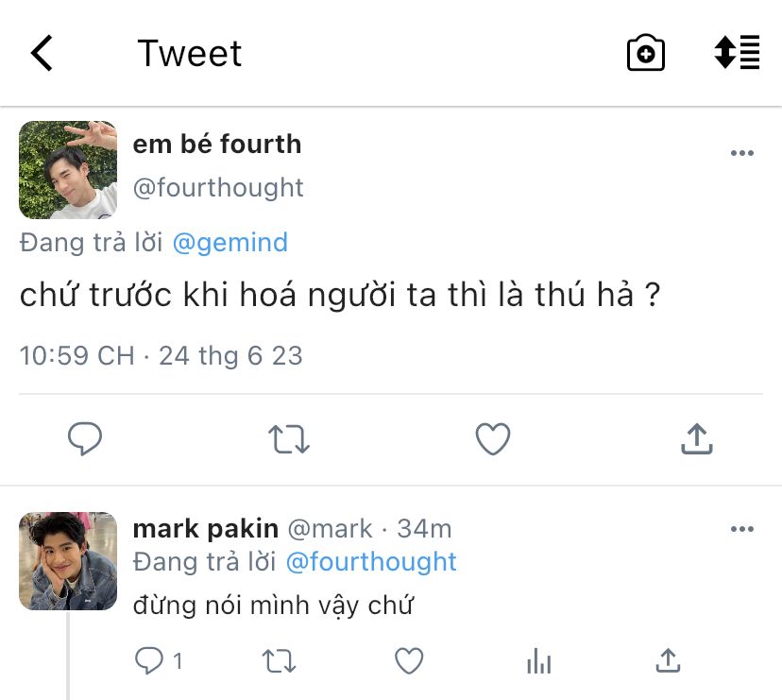
Task: Go back with the left arrow
Action: click(x=42, y=53)
